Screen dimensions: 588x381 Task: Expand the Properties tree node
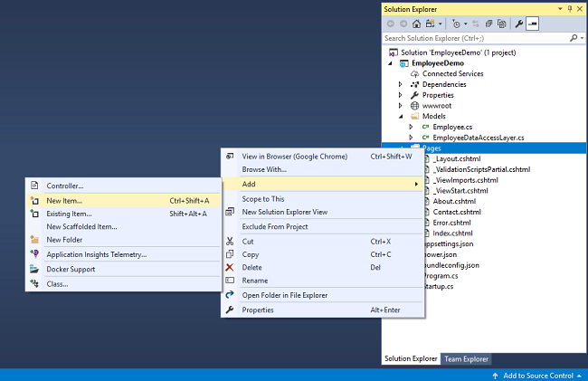[400, 95]
